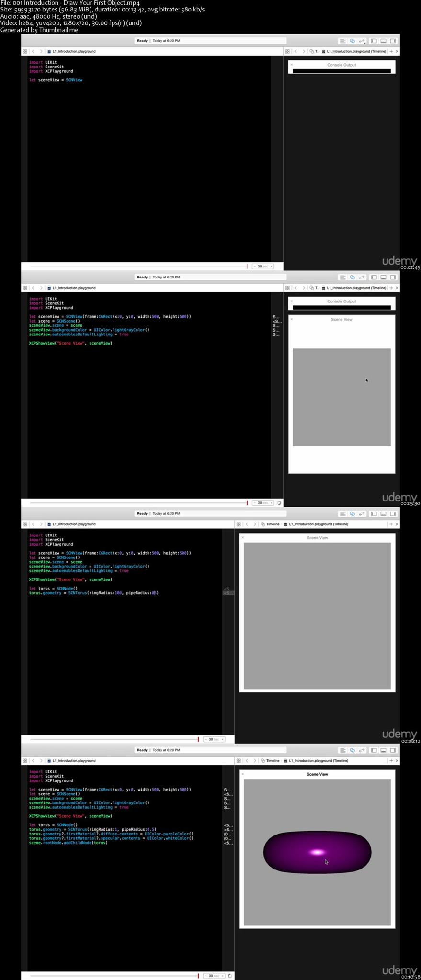The width and height of the screenshot is (421, 980).
Task: Open L1_Introduction.playground breadcrumb in second frame's main editor
Action: click(71, 288)
